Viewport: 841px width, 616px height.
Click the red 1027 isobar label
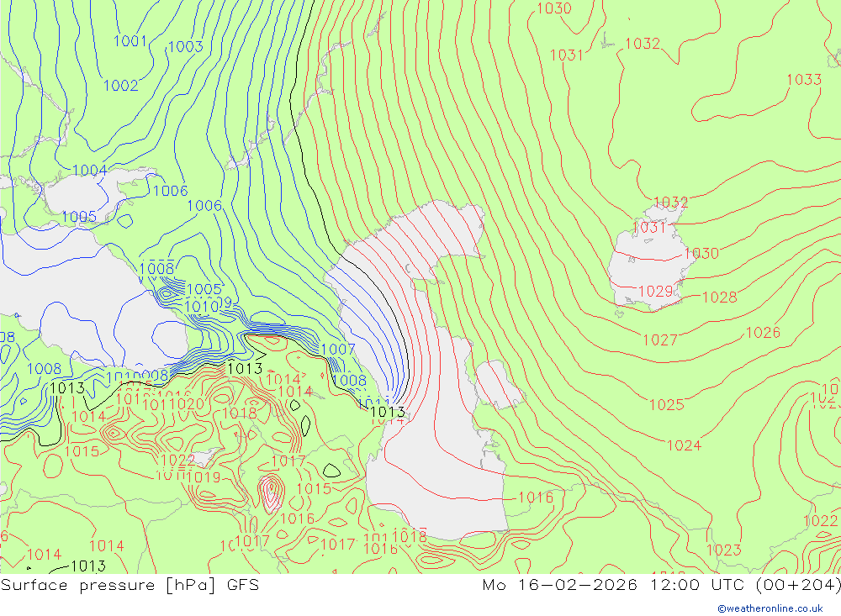point(659,340)
